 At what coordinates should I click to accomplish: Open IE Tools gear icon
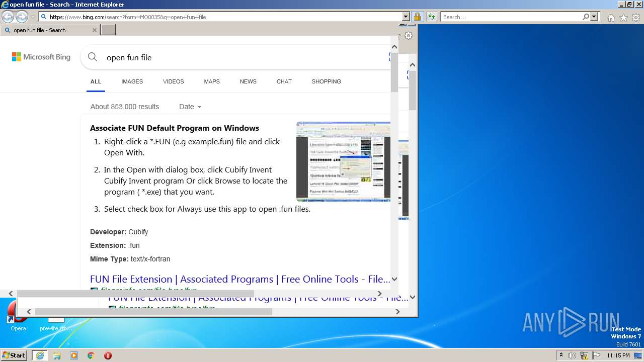tap(636, 18)
